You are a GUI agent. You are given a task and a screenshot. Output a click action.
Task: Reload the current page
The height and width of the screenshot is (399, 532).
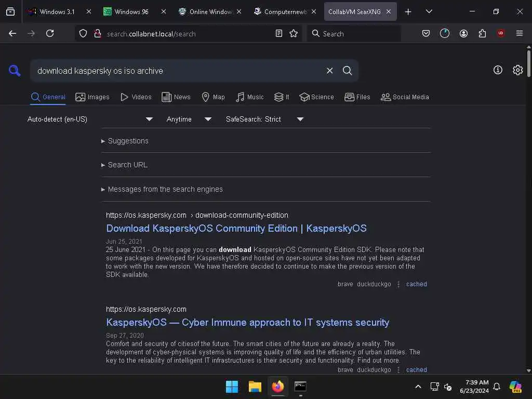click(x=50, y=33)
